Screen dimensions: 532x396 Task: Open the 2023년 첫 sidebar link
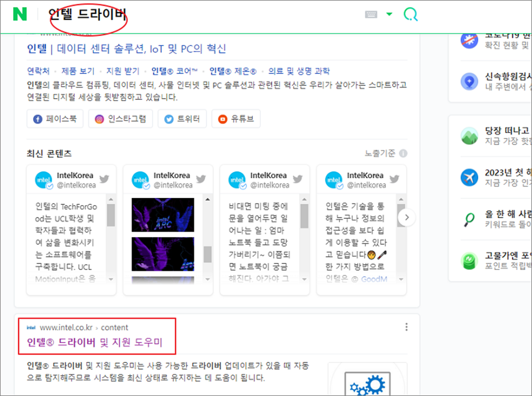coord(508,173)
